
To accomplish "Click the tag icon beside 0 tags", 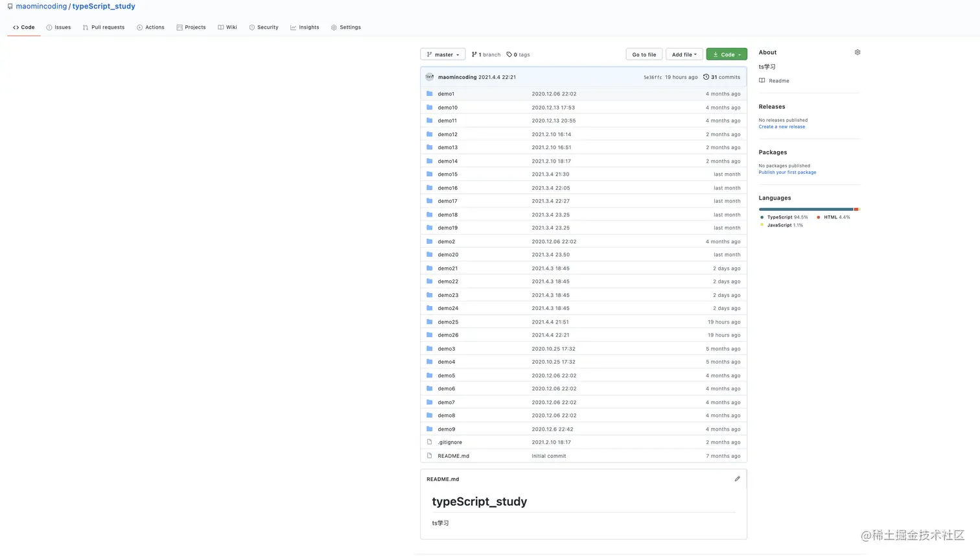I will tap(509, 54).
